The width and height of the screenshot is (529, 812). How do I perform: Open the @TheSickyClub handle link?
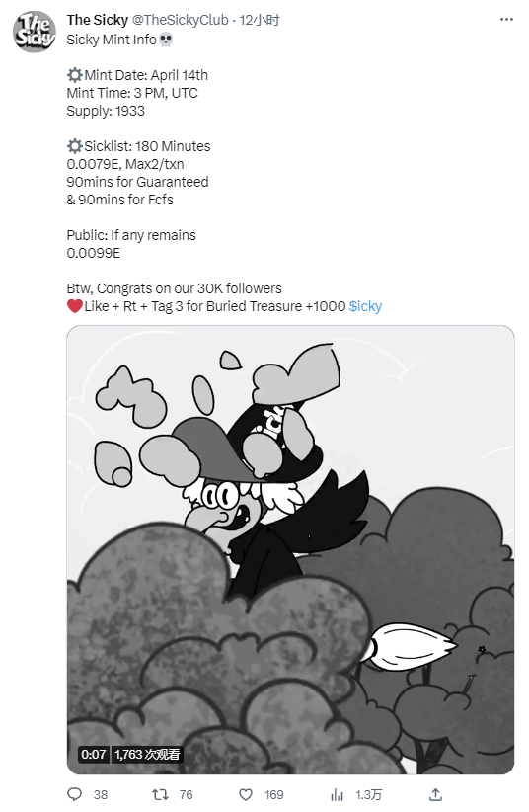181,20
